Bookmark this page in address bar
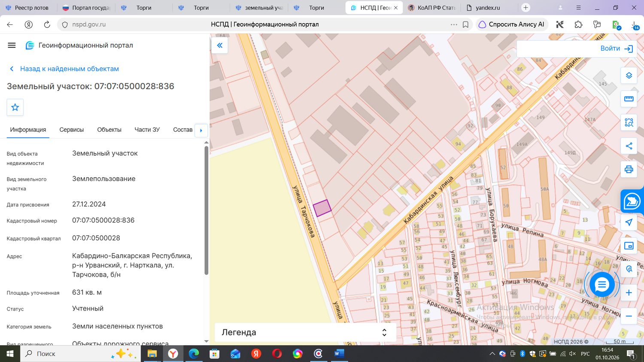This screenshot has height=362, width=644. click(x=465, y=24)
